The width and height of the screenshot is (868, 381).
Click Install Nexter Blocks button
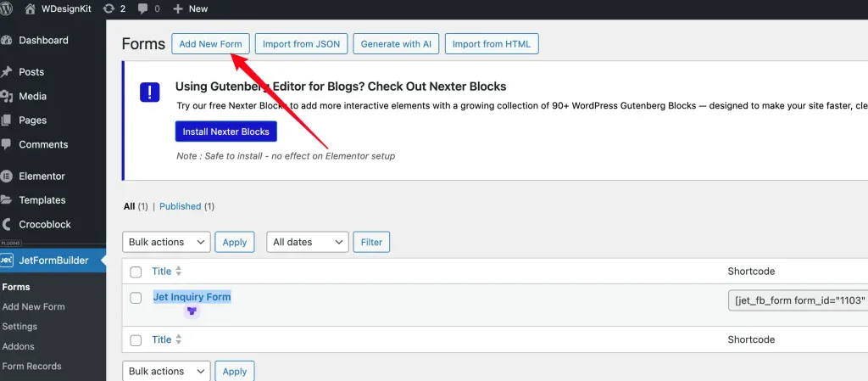(x=225, y=132)
